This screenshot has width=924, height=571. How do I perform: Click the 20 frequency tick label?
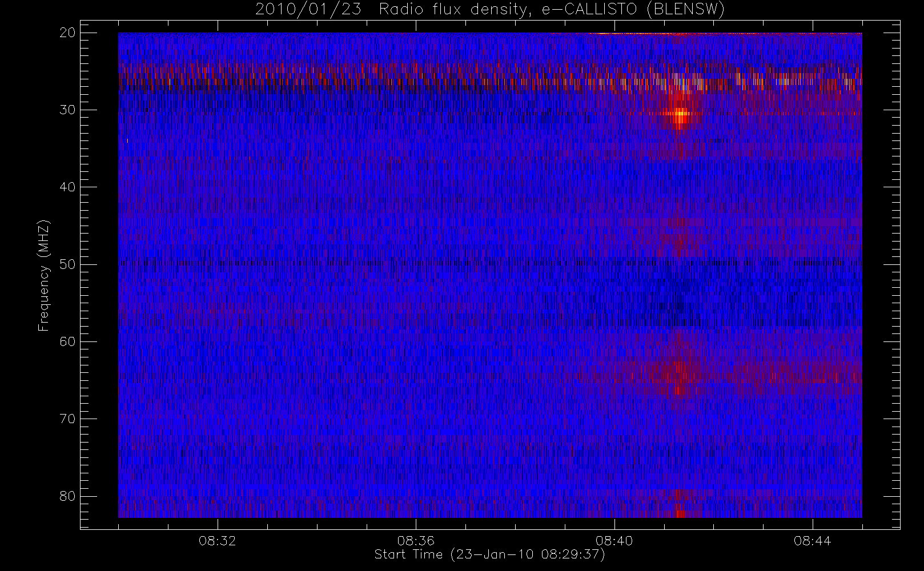pos(68,33)
